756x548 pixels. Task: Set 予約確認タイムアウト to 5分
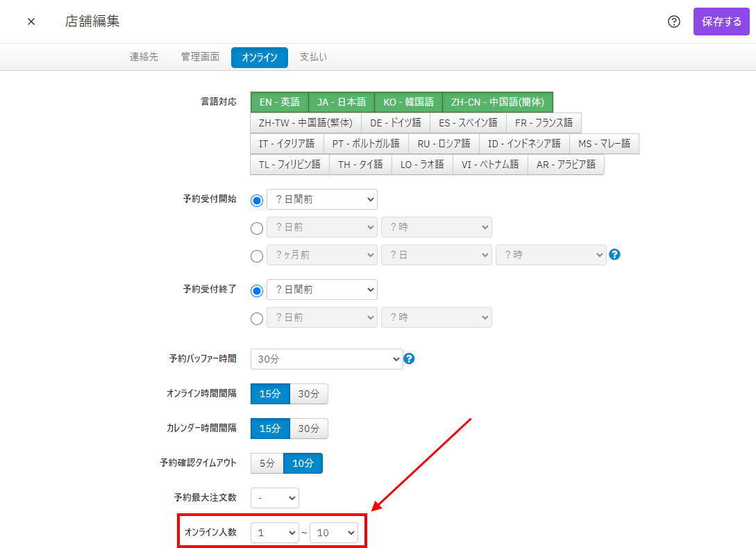tap(267, 463)
